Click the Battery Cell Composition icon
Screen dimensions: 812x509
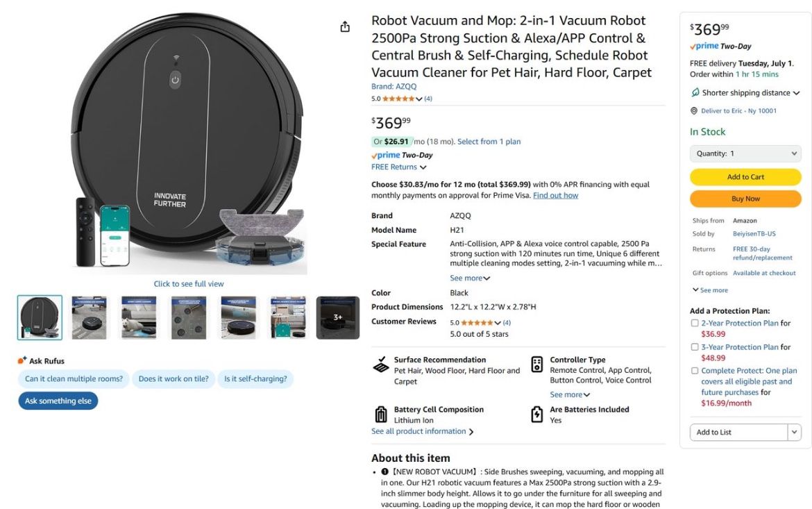point(380,413)
